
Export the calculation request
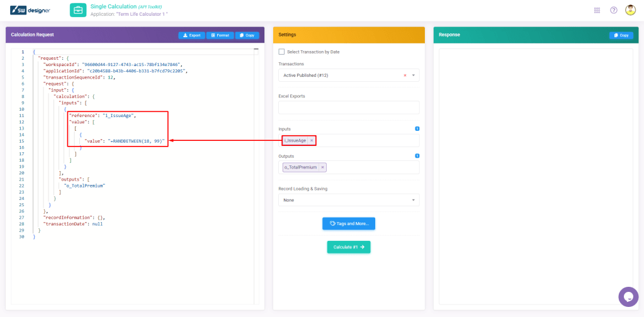point(191,35)
